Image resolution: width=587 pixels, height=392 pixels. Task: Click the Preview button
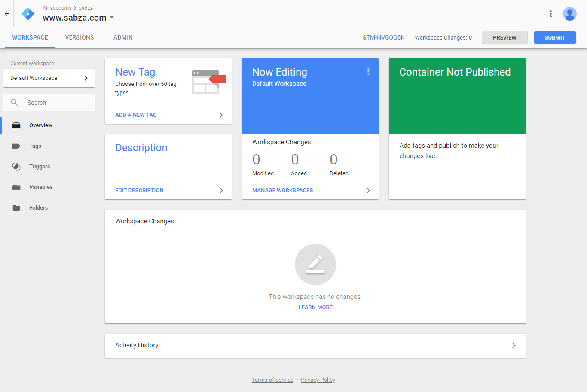click(504, 38)
